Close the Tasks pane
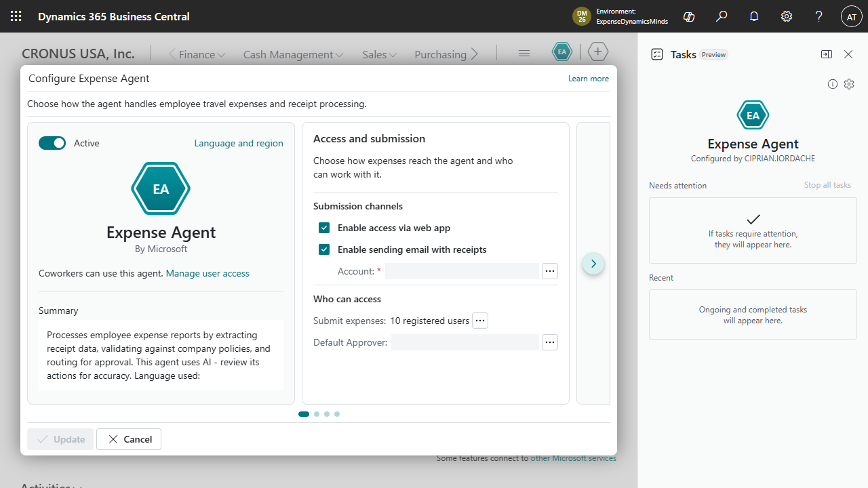 tap(848, 54)
